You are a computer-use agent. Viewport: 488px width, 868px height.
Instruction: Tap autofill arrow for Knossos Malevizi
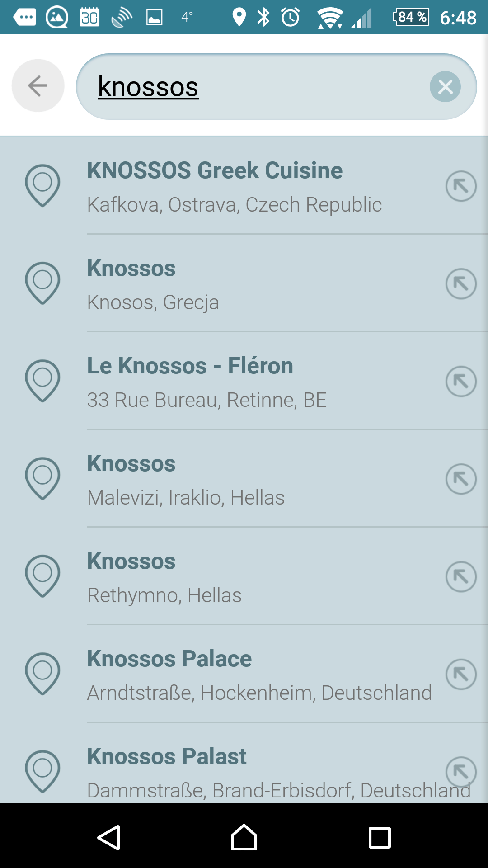tap(461, 479)
